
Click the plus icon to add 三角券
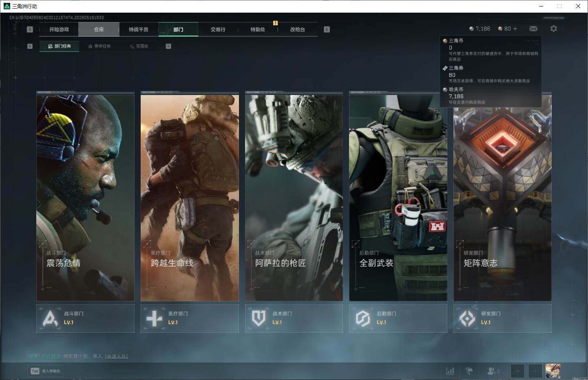515,29
